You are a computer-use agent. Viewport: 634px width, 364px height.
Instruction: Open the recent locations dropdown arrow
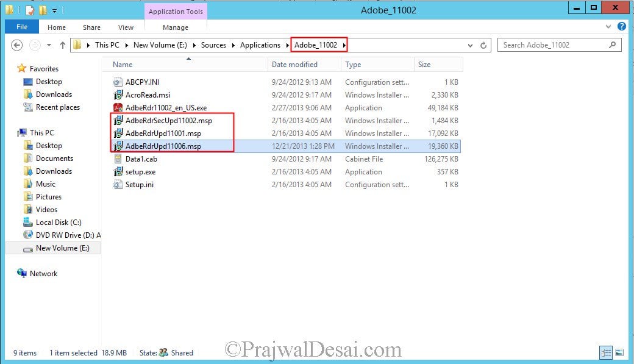(x=49, y=45)
